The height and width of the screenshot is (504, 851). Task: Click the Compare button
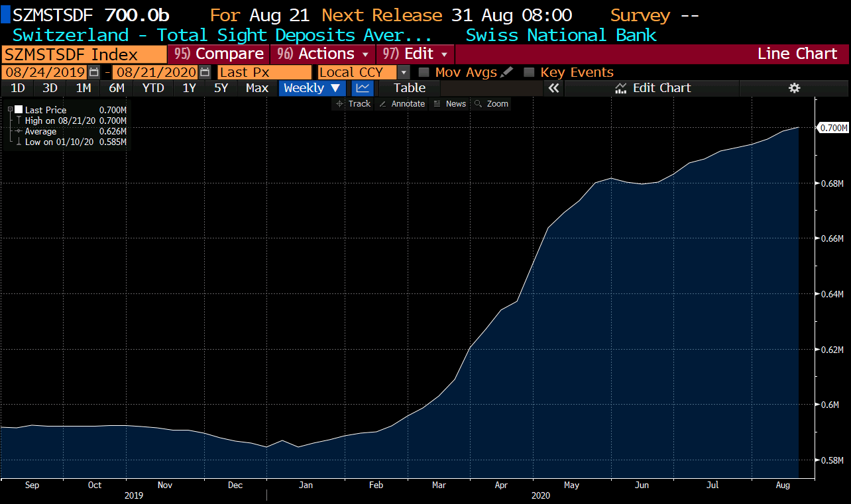(219, 54)
